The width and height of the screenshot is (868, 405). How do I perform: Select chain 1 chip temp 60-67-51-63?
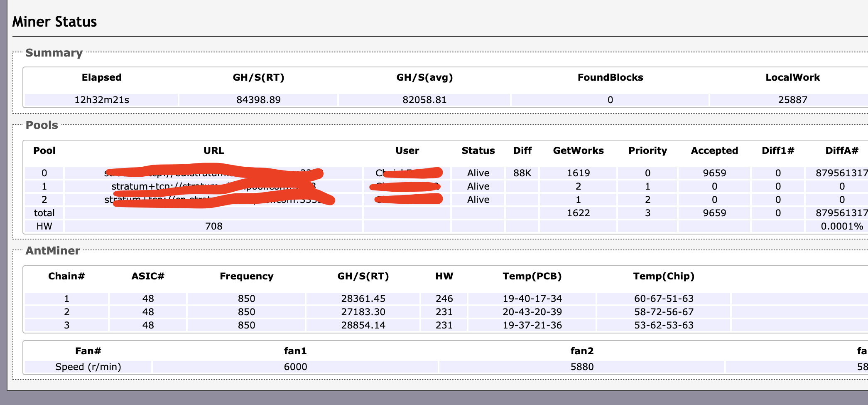coord(664,299)
